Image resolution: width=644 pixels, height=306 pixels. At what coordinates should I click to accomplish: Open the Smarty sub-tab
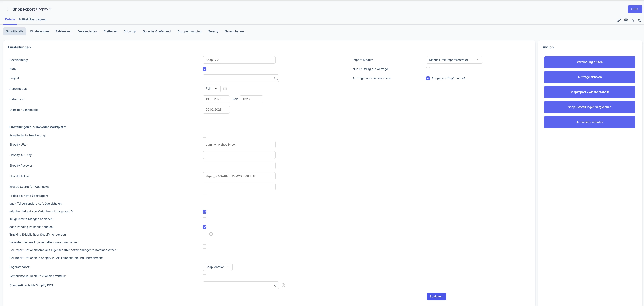coord(213,31)
